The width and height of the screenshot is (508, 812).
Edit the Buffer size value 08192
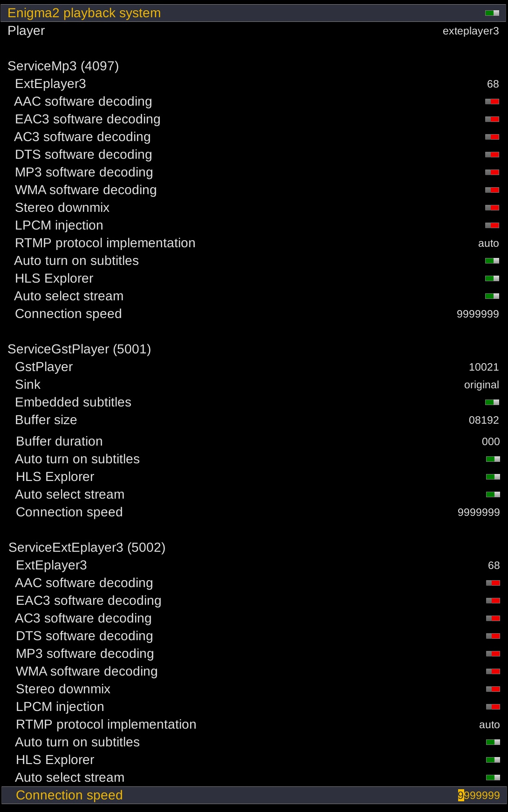[x=483, y=420]
